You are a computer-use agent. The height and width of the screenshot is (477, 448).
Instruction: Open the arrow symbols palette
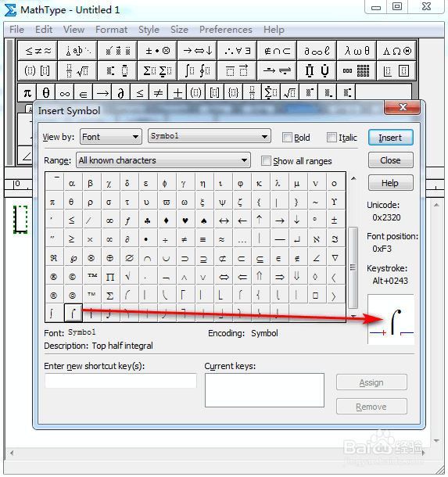click(197, 51)
